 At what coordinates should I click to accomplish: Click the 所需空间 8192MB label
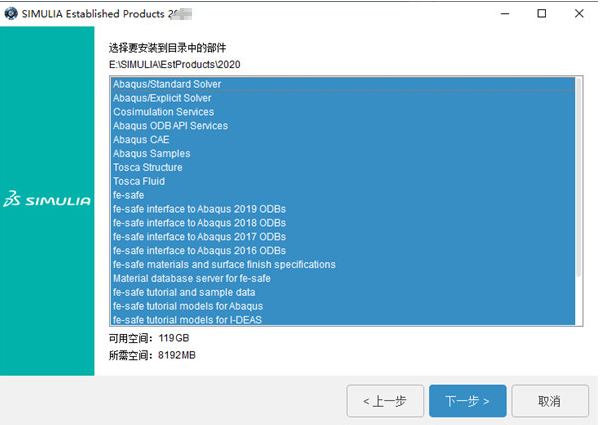152,355
